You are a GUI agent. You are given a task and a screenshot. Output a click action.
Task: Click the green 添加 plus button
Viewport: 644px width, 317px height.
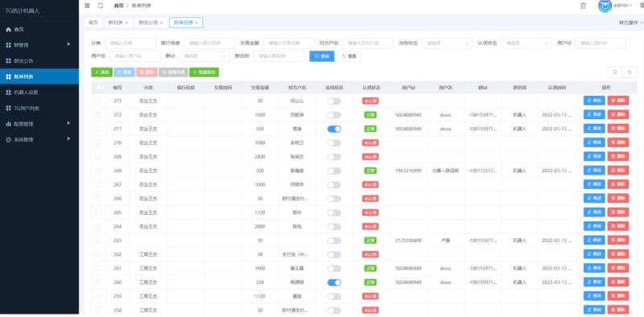[x=101, y=72]
